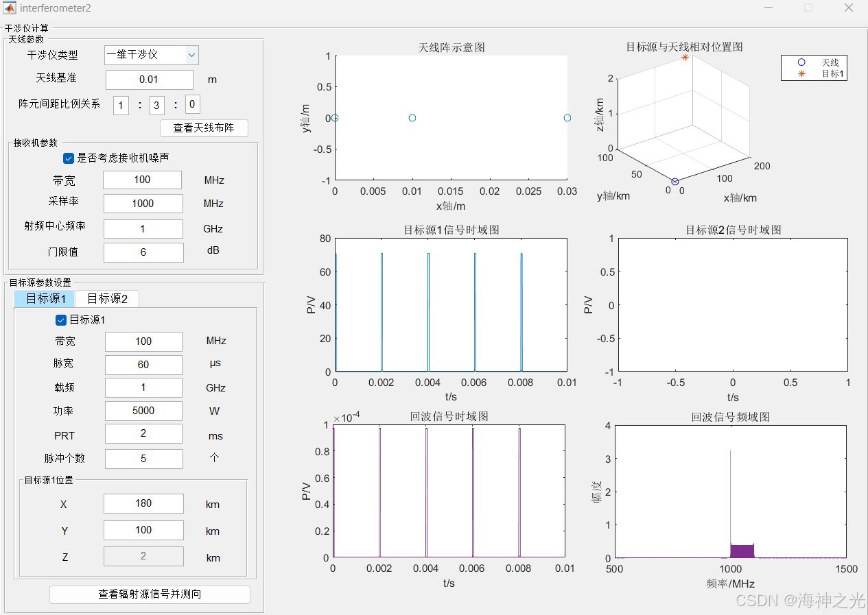The height and width of the screenshot is (615, 868).
Task: Click third ratio box showing 0
Action: (x=193, y=105)
